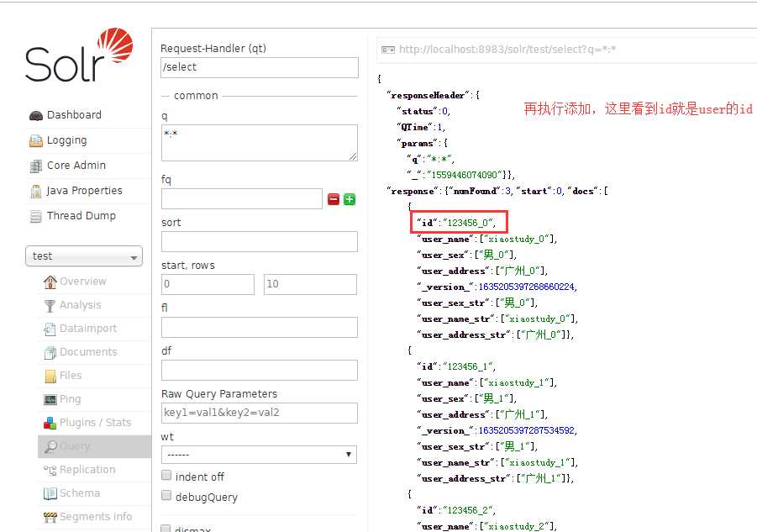Open the Ping link
This screenshot has width=757, height=532.
(x=70, y=399)
